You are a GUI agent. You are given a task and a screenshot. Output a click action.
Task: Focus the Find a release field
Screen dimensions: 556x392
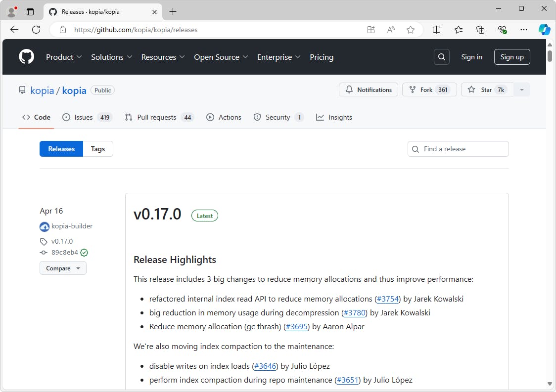pos(463,149)
